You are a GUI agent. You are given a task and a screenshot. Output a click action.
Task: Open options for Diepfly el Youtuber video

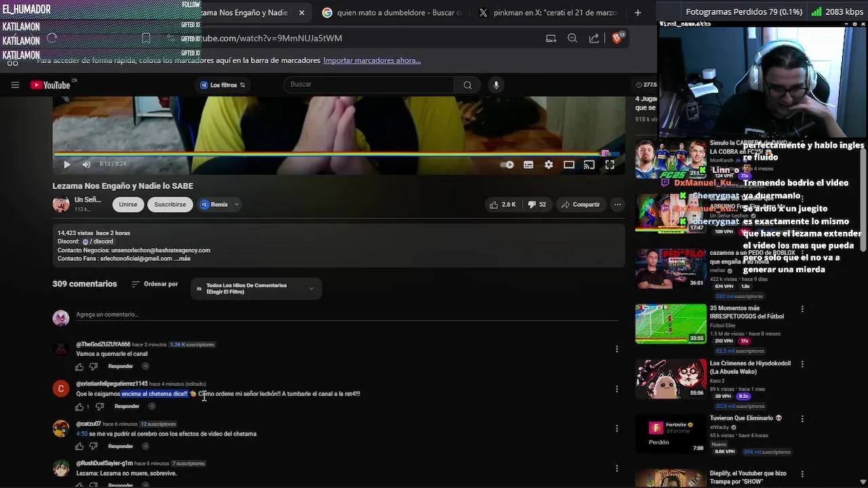pos(802,474)
